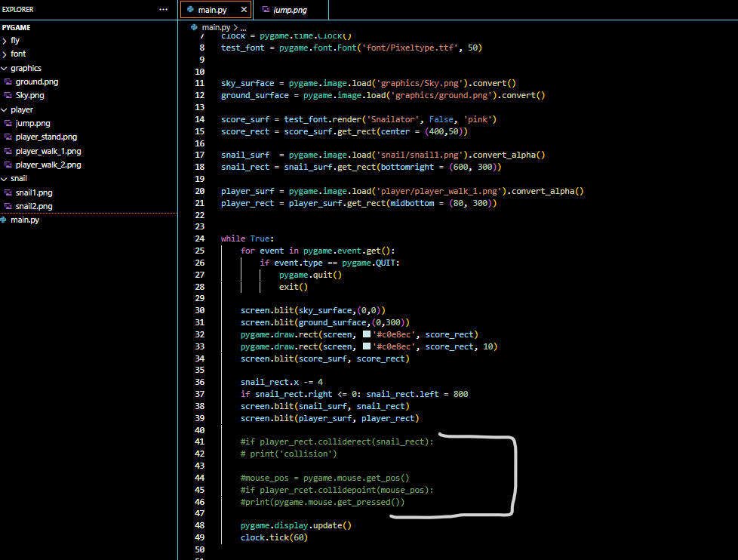Open player_stand.png file icon
The height and width of the screenshot is (560, 738).
click(x=8, y=137)
